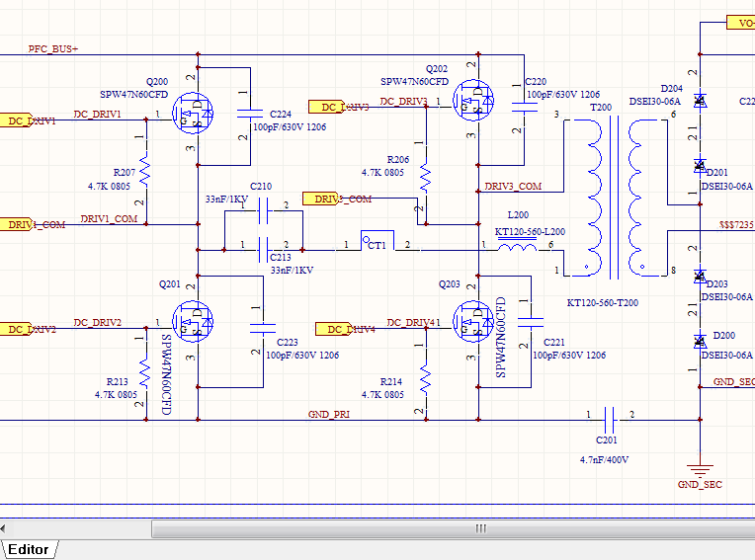Select the Q200 MOSFET symbol
Viewport: 755px width, 560px height.
[193, 114]
